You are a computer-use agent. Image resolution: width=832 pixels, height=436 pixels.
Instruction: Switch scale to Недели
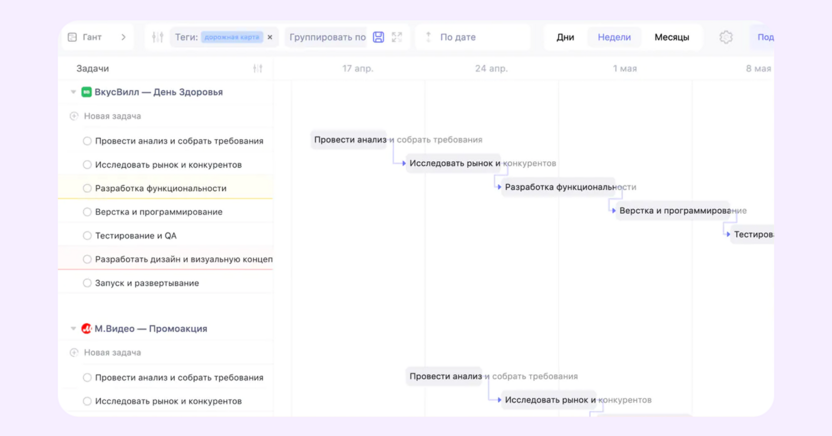(x=614, y=37)
